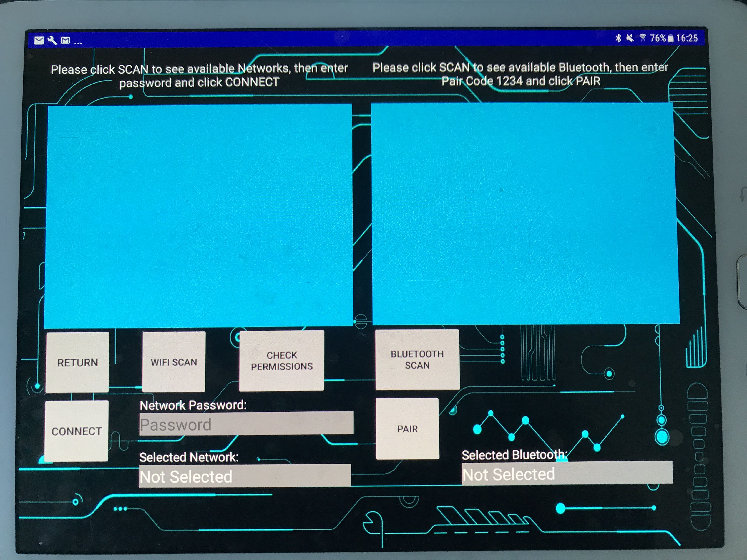Click the RETURN button
Viewport: 747px width, 560px height.
click(x=77, y=363)
